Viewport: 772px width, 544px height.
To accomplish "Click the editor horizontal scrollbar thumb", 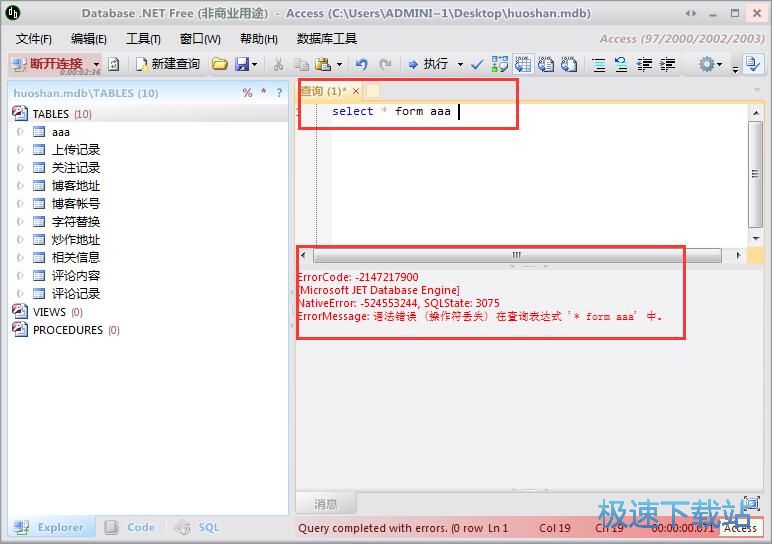I will tap(517, 255).
